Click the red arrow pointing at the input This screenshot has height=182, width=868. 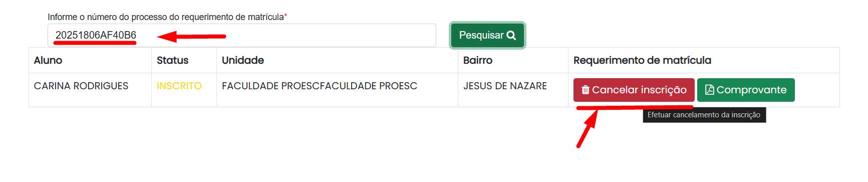[191, 36]
